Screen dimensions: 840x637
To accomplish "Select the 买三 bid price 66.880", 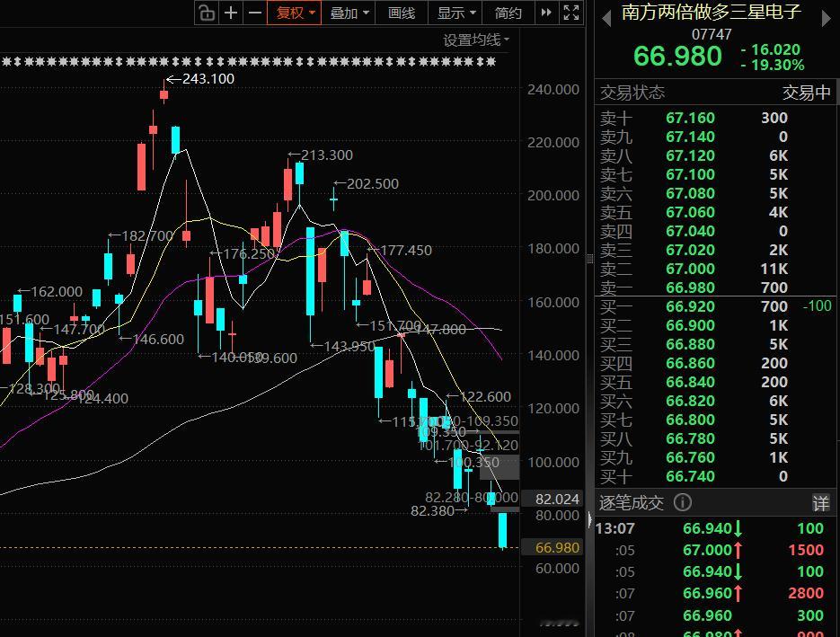I will tap(690, 344).
